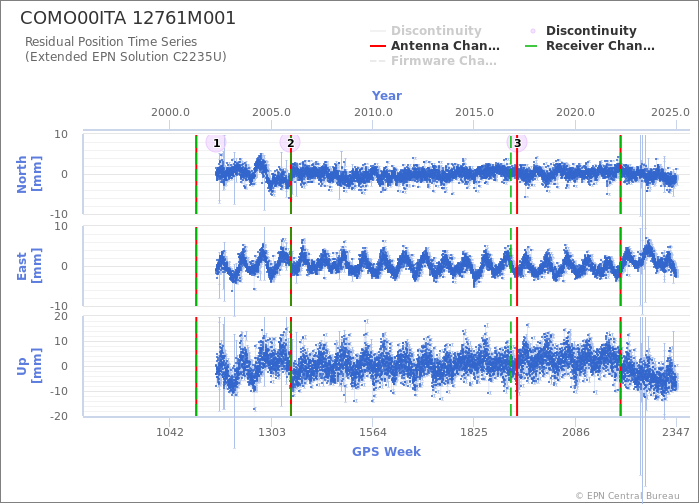Click the Year axis title
Image resolution: width=700 pixels, height=504 pixels.
pyautogui.click(x=387, y=96)
